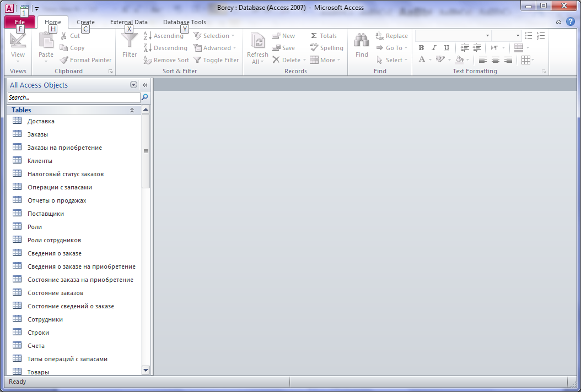
Task: Align text right
Action: [x=508, y=59]
